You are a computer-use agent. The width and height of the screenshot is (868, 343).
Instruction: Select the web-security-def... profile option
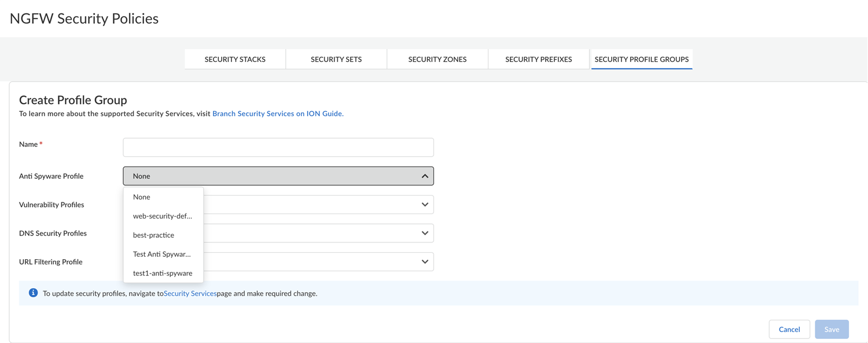click(x=162, y=216)
